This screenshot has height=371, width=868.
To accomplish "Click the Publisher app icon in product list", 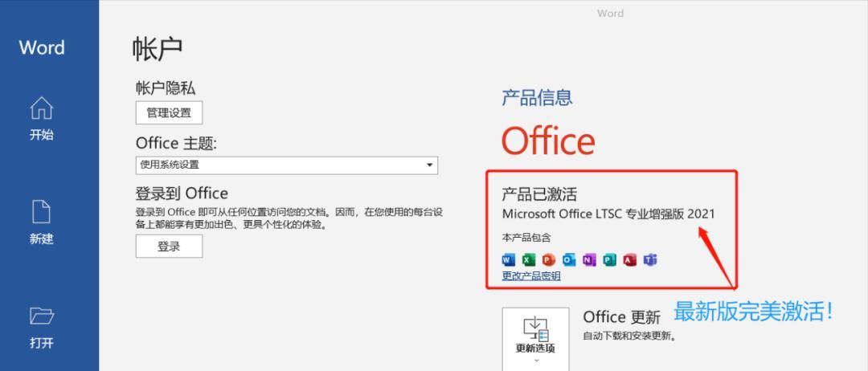I will [609, 259].
